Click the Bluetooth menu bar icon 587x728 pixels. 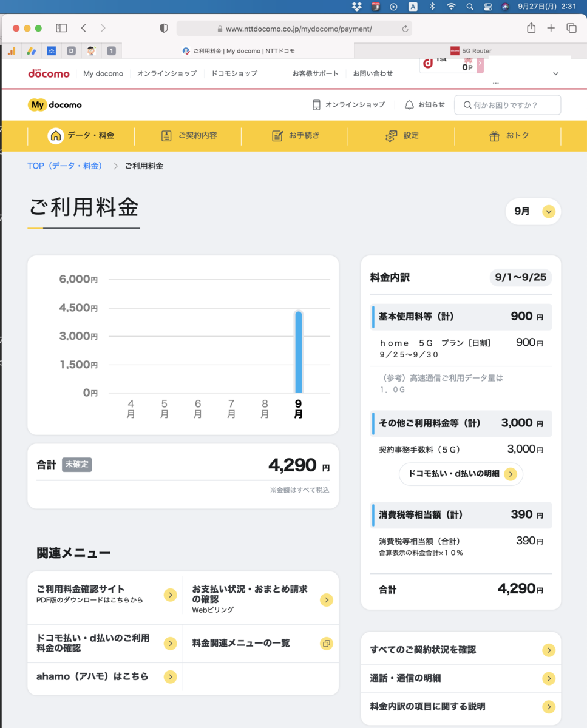click(432, 7)
